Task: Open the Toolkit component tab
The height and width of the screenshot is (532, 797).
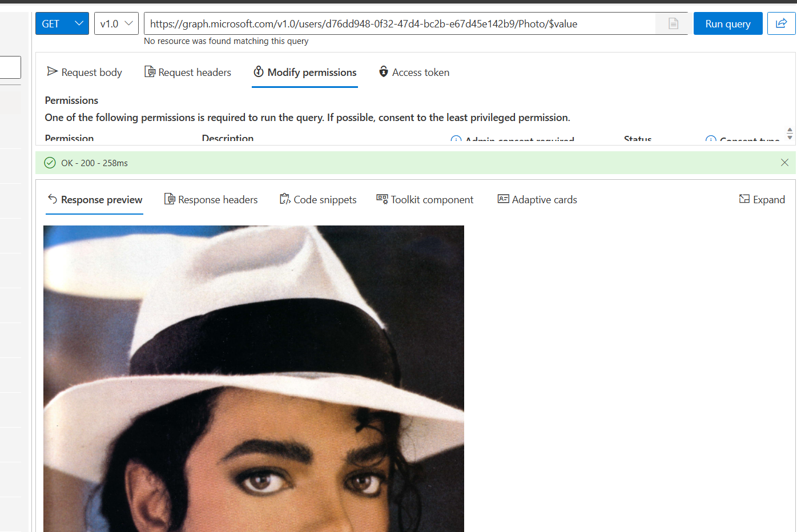Action: [425, 199]
